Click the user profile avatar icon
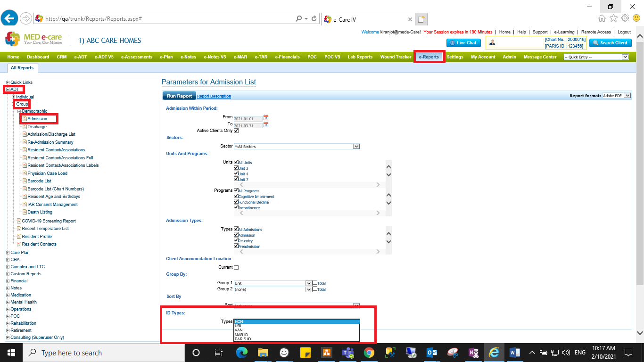The width and height of the screenshot is (644, 362). [x=493, y=43]
